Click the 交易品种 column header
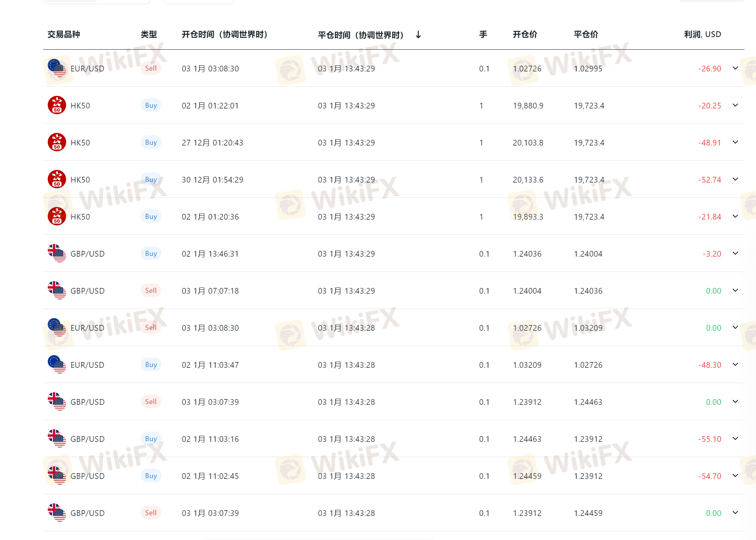The height and width of the screenshot is (540, 756). [x=64, y=34]
